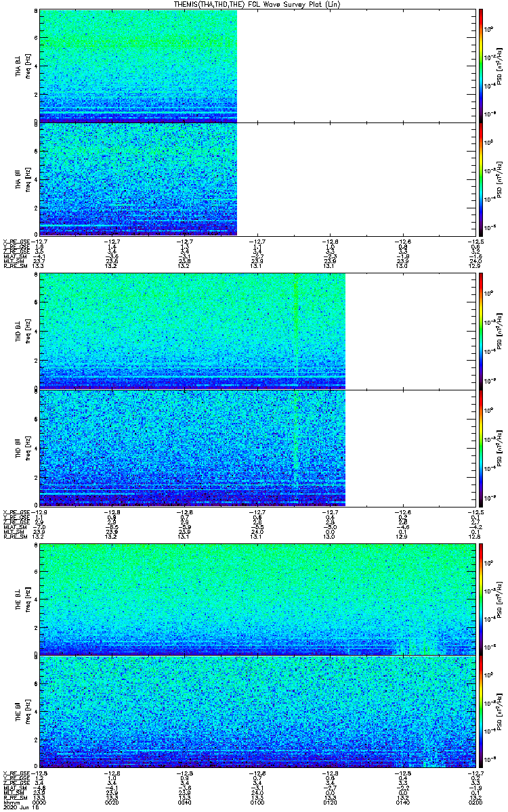Viewport: 508px width, 812px height.
Task: Click the X_RE_GSE row label under THE panels
Action: (16, 773)
